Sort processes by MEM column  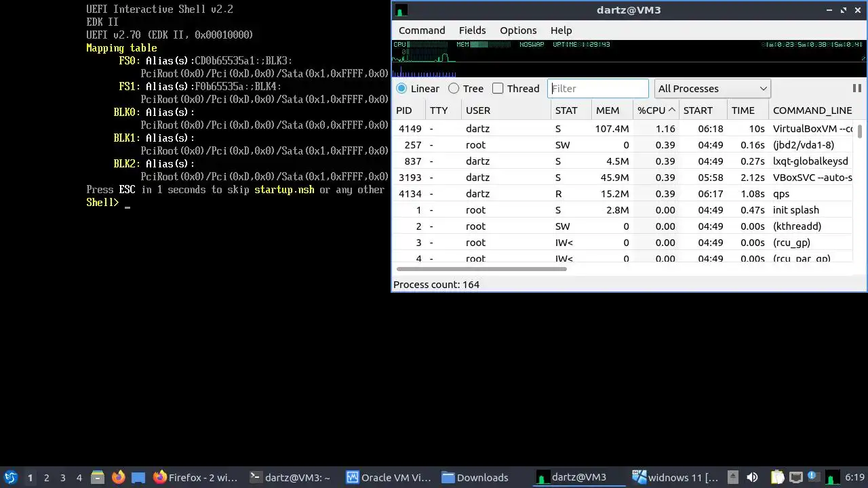pos(612,110)
